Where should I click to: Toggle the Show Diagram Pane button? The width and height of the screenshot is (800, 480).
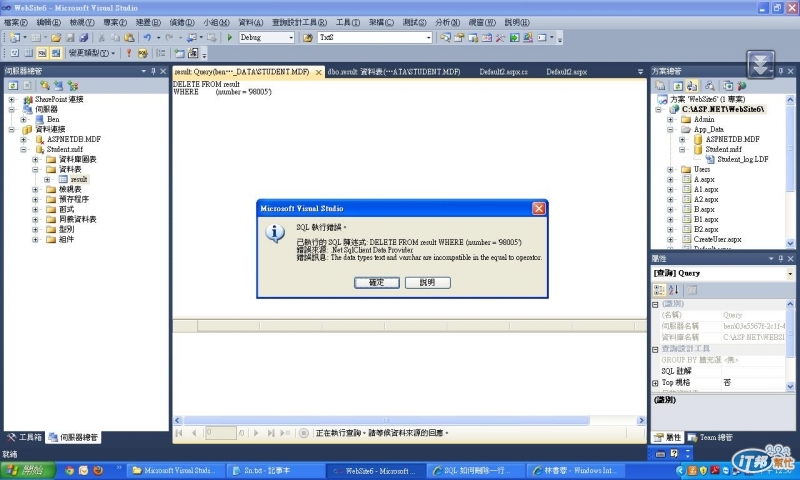[15, 53]
